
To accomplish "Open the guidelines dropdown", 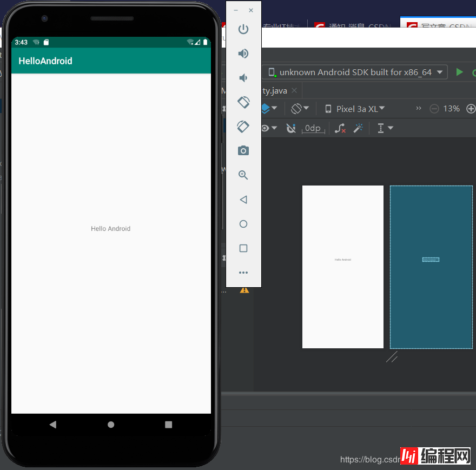I will 385,128.
